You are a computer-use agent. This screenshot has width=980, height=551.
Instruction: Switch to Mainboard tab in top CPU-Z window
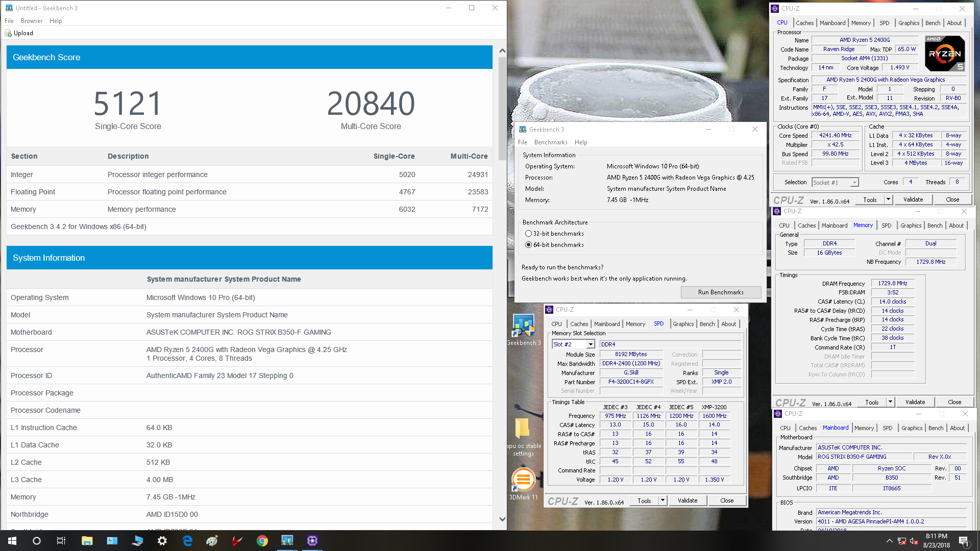pyautogui.click(x=832, y=23)
